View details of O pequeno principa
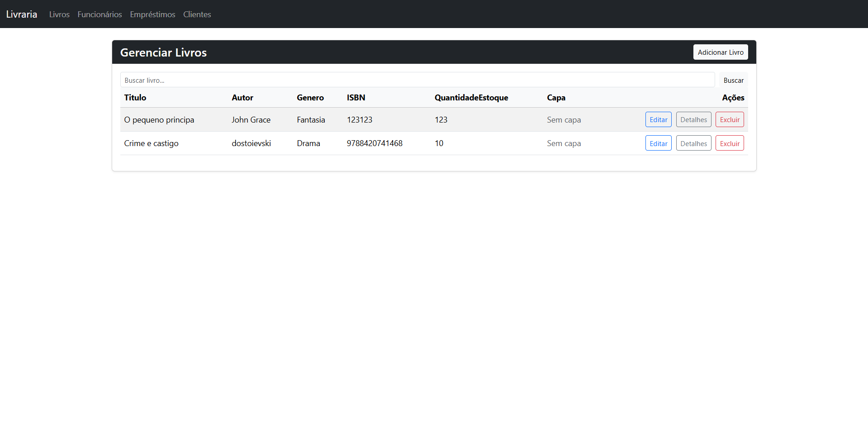Screen dimensions: 868x431 [x=693, y=119]
